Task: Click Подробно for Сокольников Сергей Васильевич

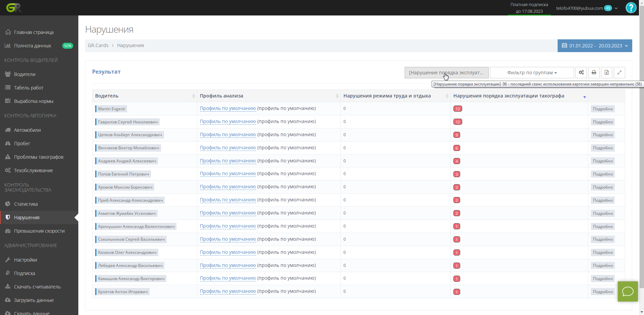Action: tap(603, 239)
